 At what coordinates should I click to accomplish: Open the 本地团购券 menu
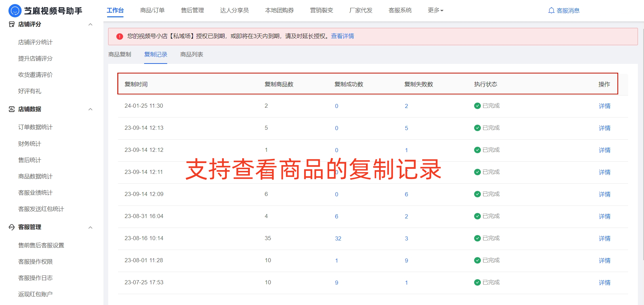click(x=279, y=11)
